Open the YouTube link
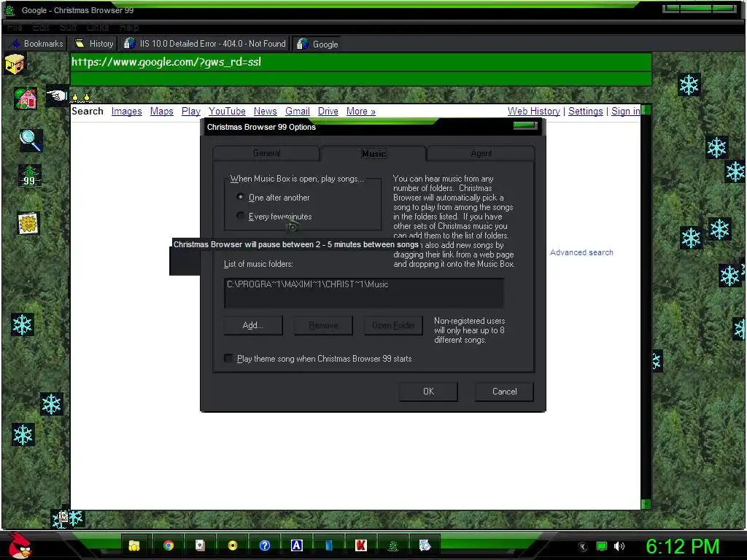The height and width of the screenshot is (560, 747). pyautogui.click(x=227, y=111)
